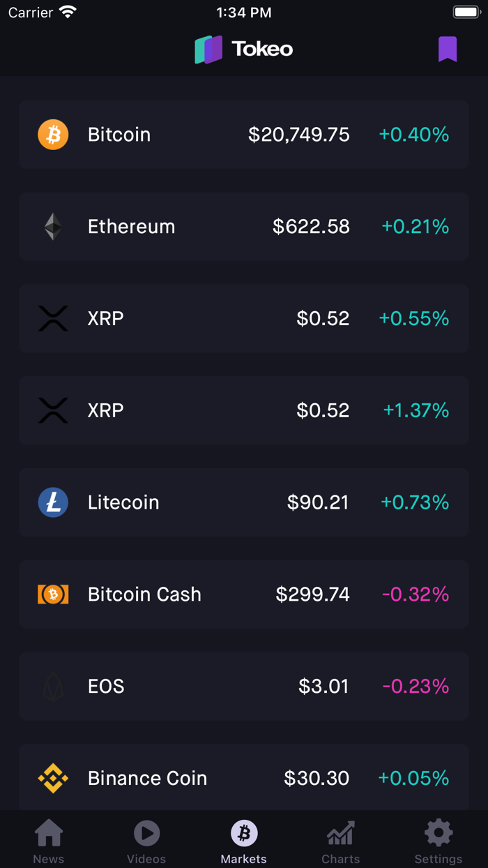
Task: Tap the Bitcoin coin icon
Action: (53, 134)
